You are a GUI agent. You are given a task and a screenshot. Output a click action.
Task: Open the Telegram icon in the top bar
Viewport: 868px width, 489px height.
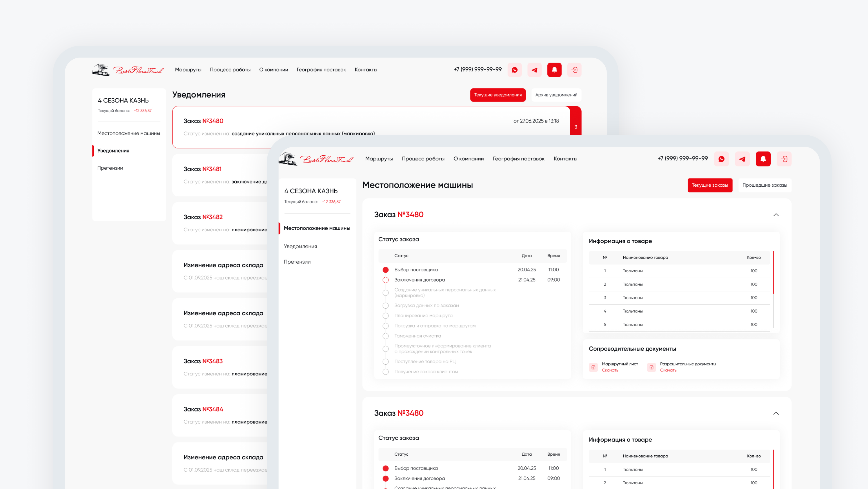(x=742, y=159)
